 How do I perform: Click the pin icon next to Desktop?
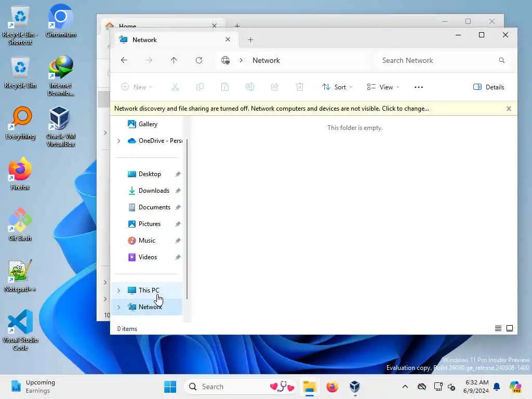[x=178, y=174]
